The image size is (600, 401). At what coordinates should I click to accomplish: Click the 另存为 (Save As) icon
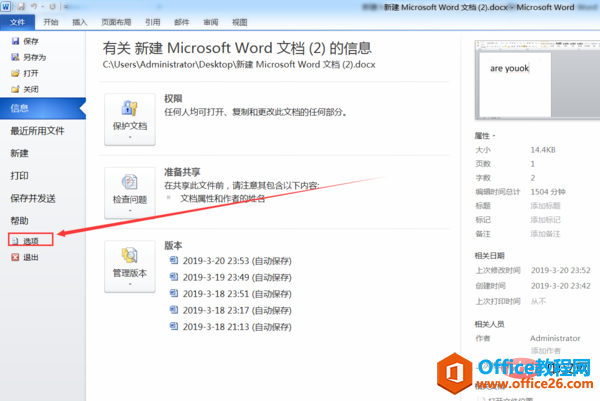pyautogui.click(x=14, y=57)
